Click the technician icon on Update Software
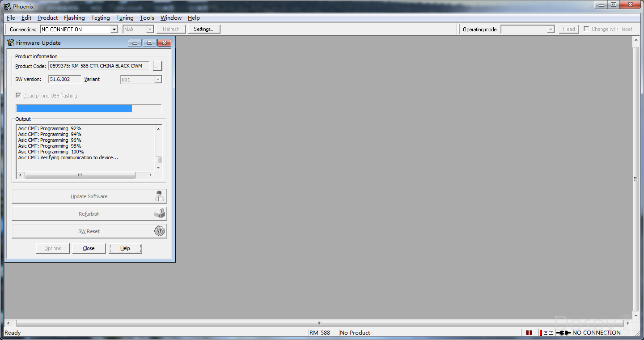Image resolution: width=644 pixels, height=340 pixels. (159, 196)
